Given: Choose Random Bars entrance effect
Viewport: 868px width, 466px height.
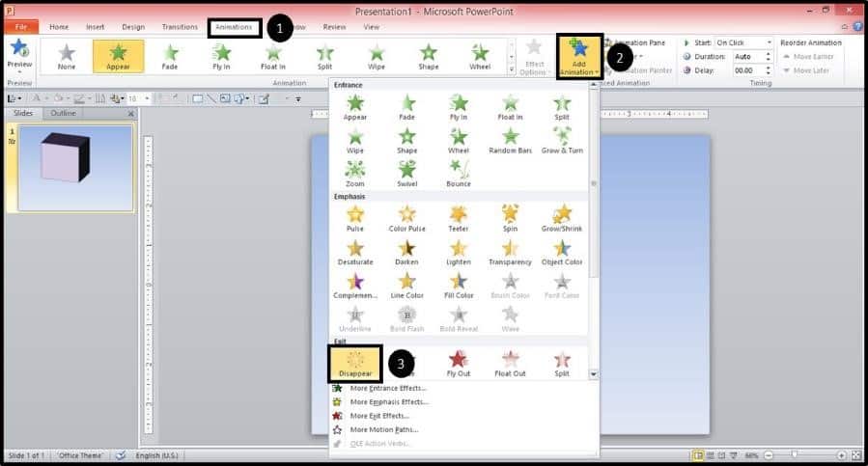Looking at the screenshot, I should pos(510,141).
